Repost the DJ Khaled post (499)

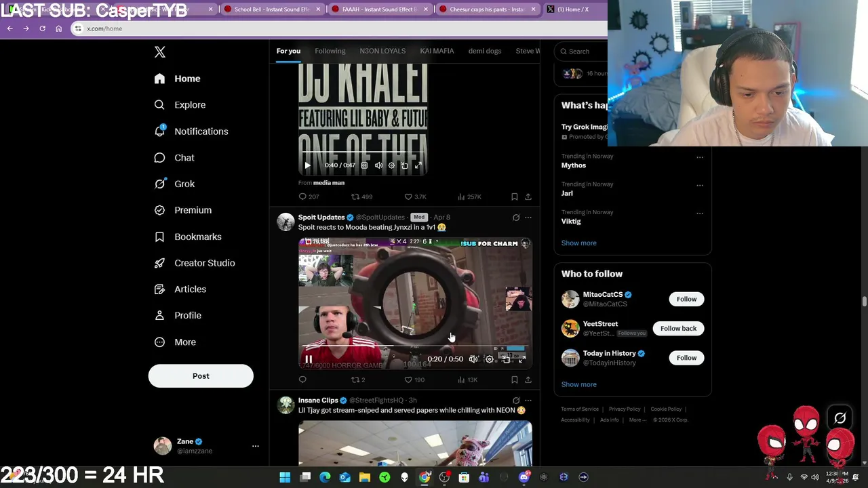(361, 197)
